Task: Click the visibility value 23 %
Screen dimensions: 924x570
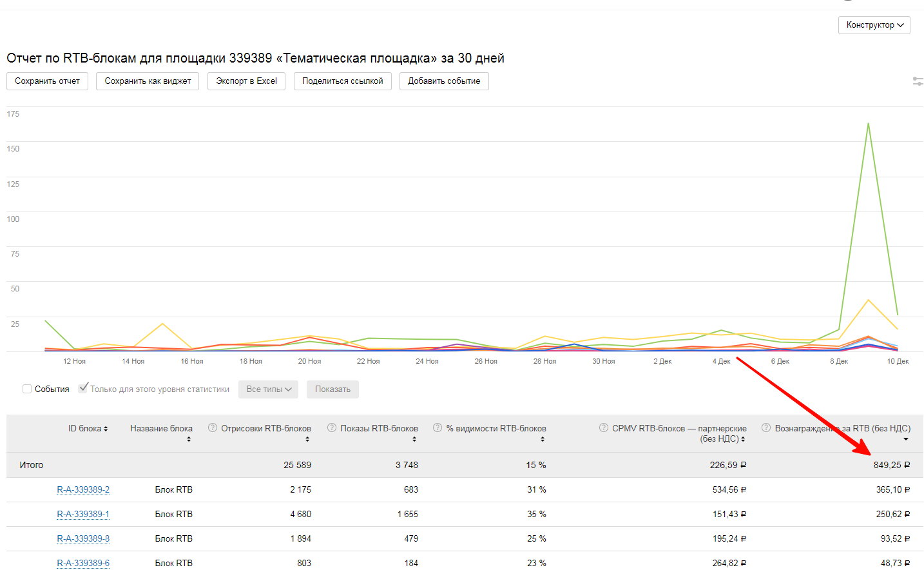Action: [537, 563]
